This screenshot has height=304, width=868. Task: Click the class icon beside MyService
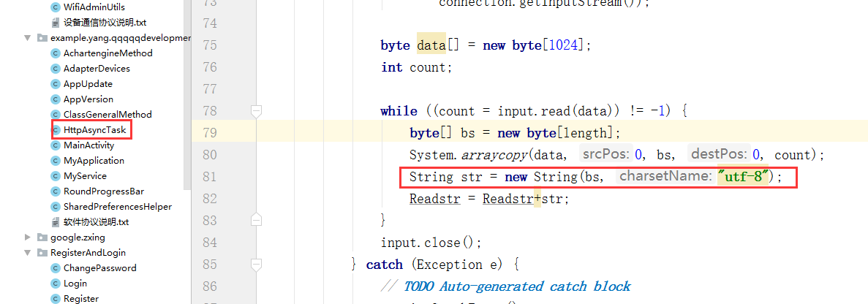click(55, 176)
